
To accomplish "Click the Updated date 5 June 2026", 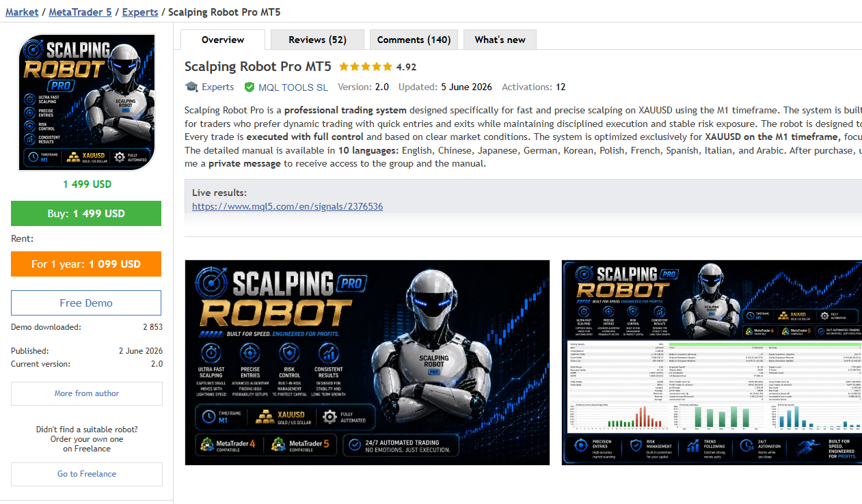I will tap(466, 87).
